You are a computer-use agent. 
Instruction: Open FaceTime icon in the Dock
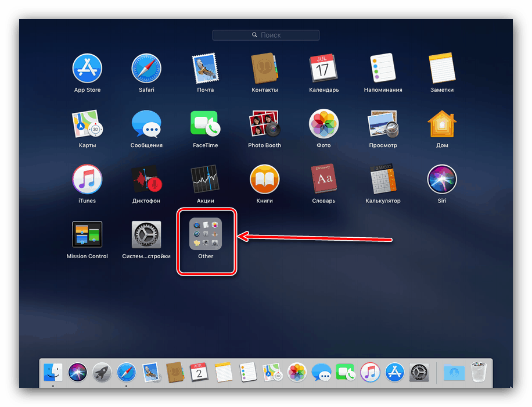346,372
